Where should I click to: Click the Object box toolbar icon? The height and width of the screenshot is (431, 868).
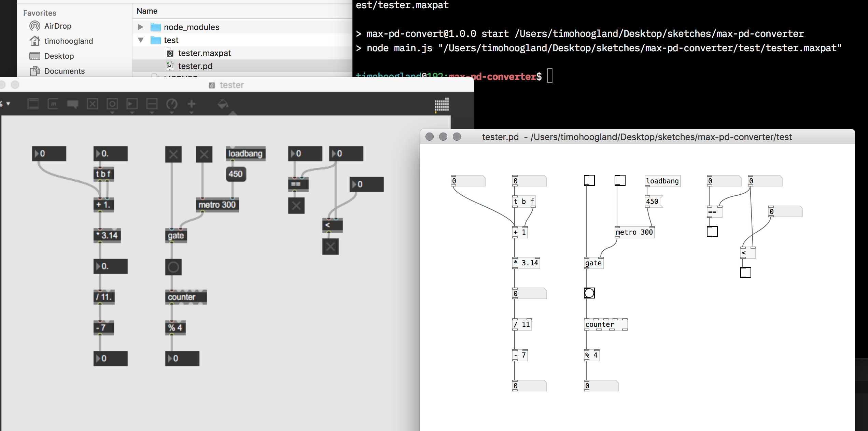click(x=33, y=104)
